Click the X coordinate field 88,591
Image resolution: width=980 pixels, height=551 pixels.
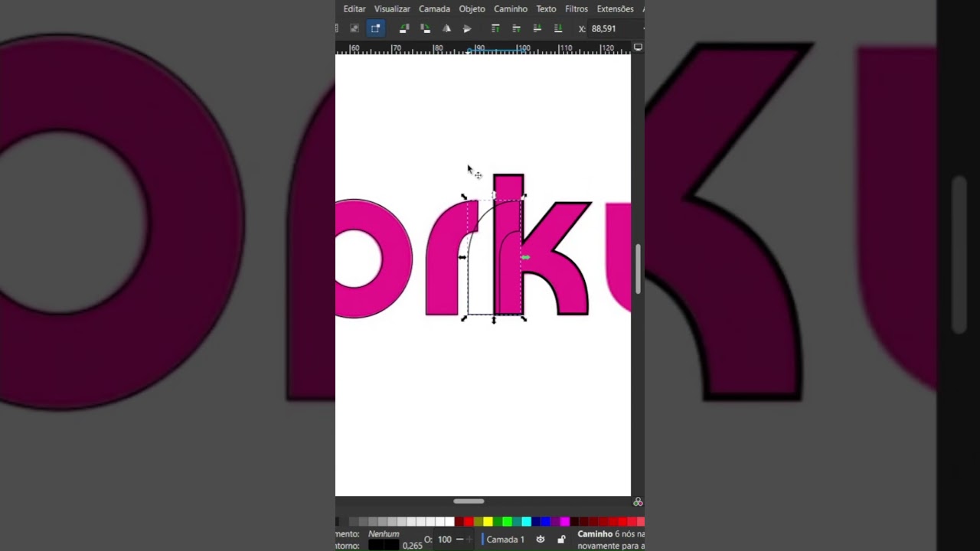(x=616, y=29)
